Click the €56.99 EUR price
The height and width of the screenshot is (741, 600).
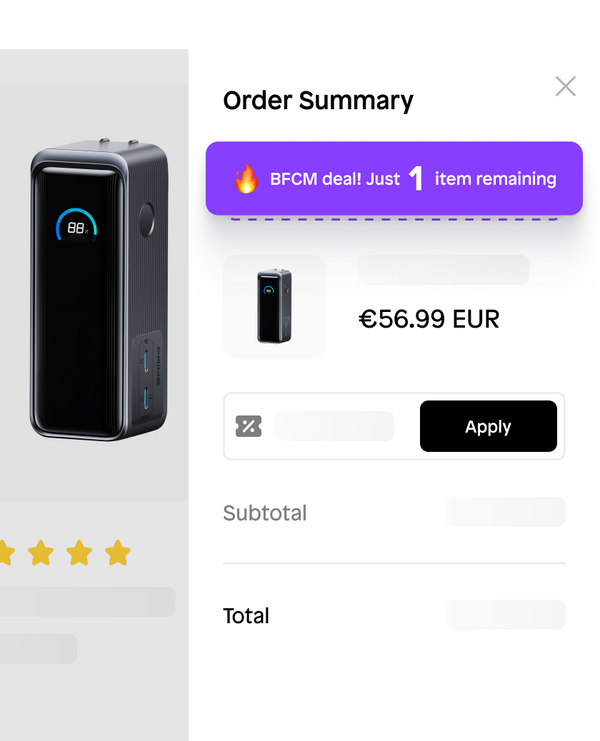click(x=428, y=319)
